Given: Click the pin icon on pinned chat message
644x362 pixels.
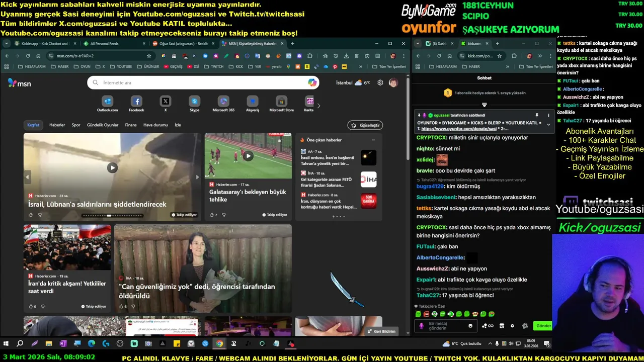Looking at the screenshot, I should coord(537,115).
